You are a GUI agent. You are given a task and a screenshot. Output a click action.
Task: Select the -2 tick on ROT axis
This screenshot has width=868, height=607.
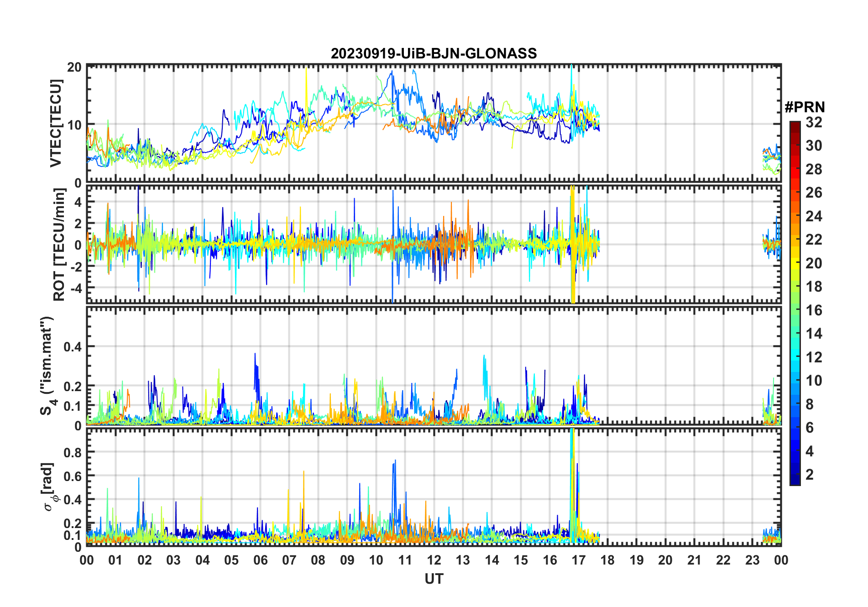[75, 267]
